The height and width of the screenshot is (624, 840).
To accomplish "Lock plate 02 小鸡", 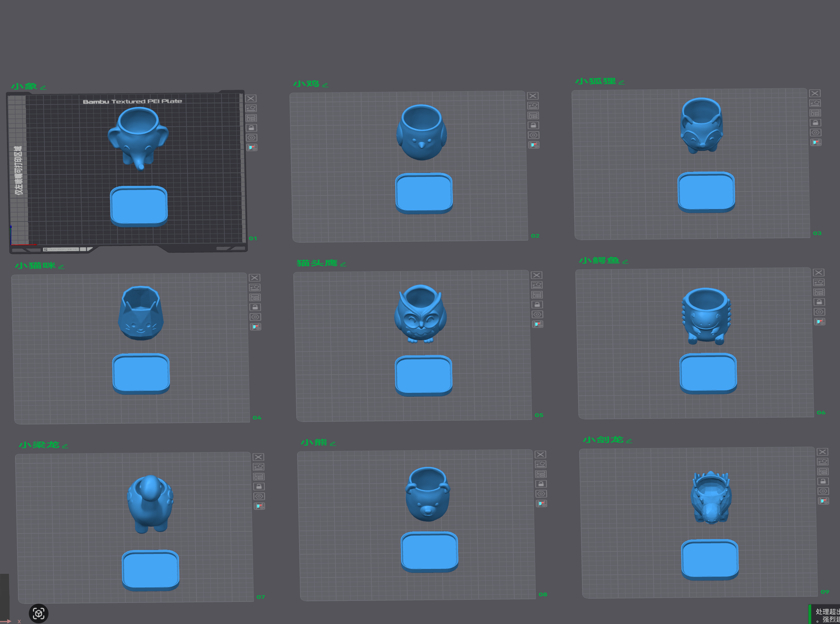I will pyautogui.click(x=534, y=126).
